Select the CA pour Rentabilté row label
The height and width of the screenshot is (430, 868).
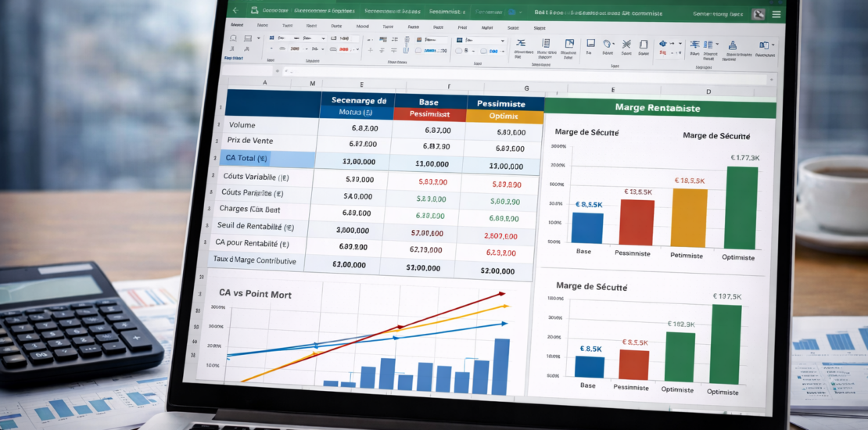click(252, 242)
